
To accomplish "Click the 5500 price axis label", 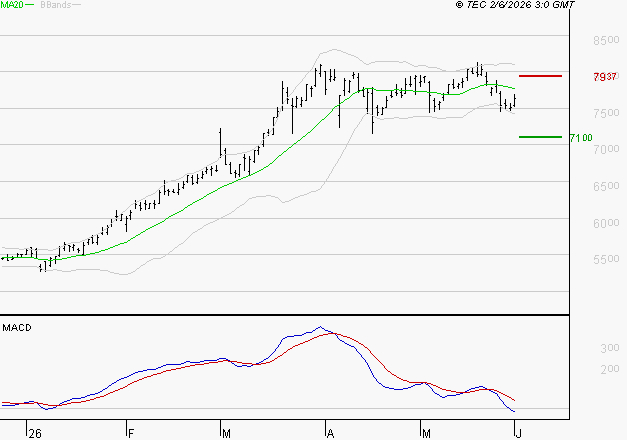I will coord(606,259).
